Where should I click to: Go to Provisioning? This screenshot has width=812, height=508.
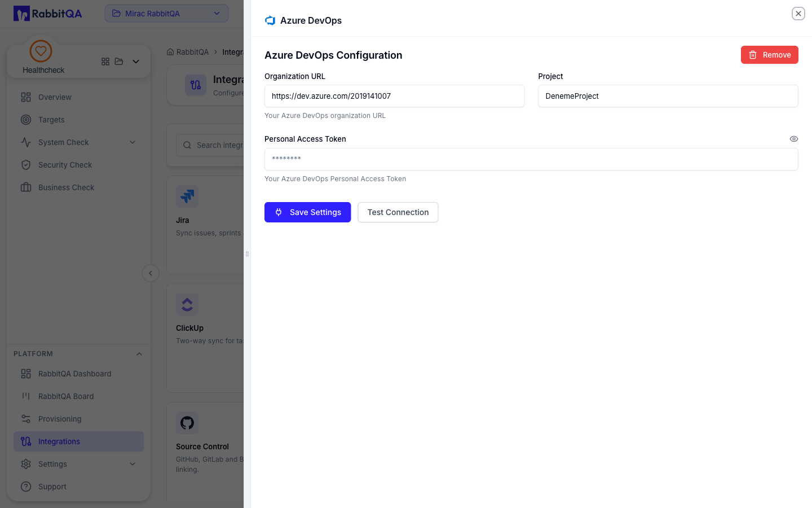78,419
